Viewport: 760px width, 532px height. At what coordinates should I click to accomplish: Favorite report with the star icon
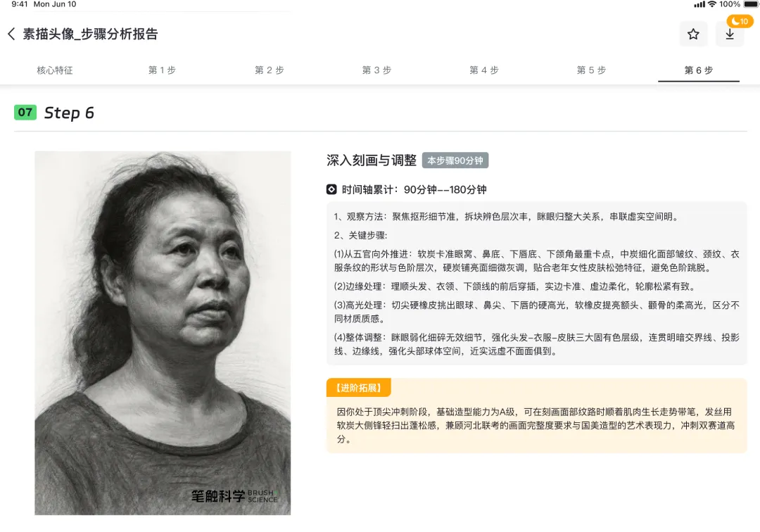(x=693, y=34)
